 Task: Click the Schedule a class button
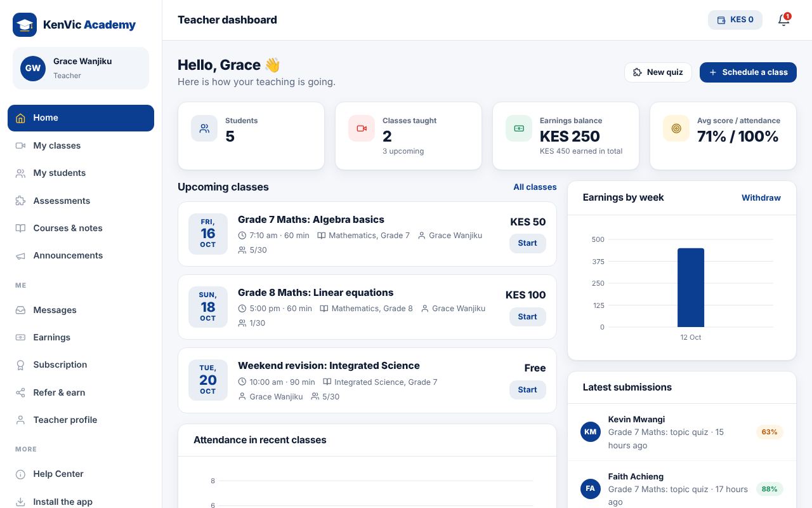click(x=748, y=72)
